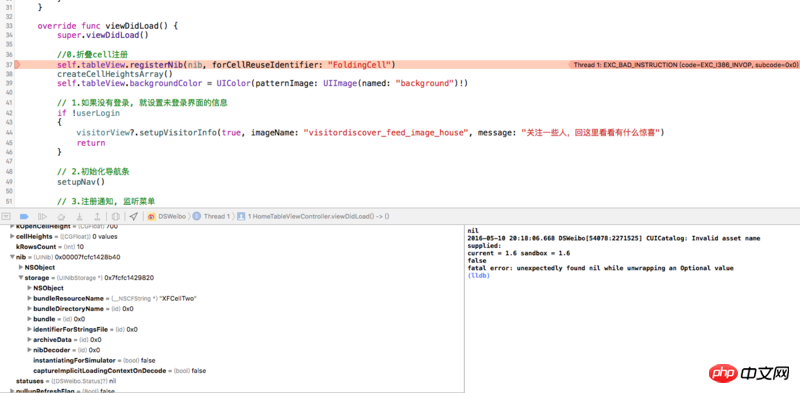Open the Simulate Location arrow icon
The width and height of the screenshot is (800, 393).
[x=133, y=216]
